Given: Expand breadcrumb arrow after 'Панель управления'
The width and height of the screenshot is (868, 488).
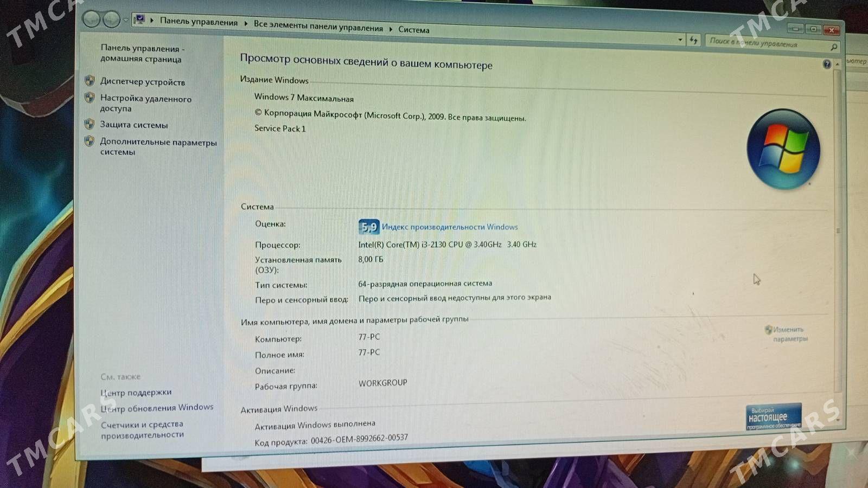Looking at the screenshot, I should tap(246, 24).
